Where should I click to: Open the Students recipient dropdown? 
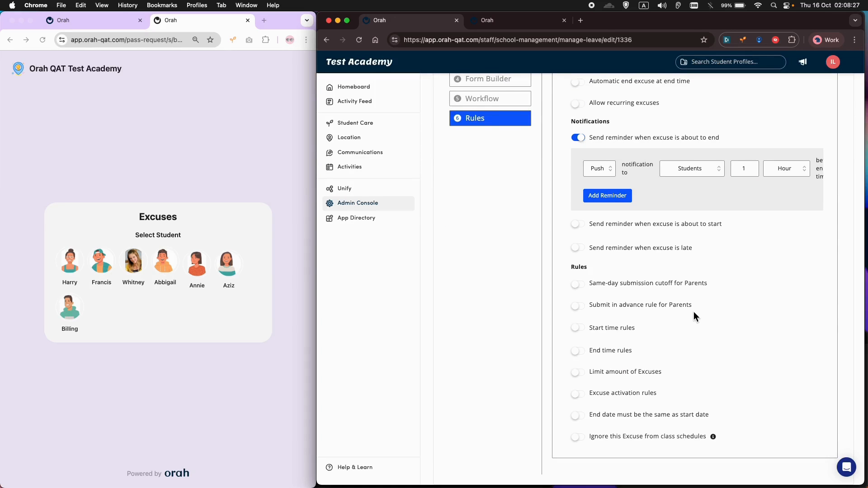692,169
